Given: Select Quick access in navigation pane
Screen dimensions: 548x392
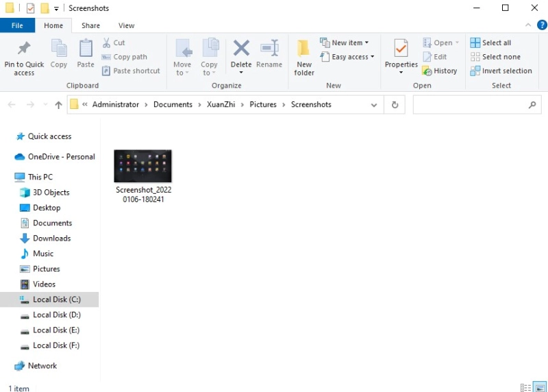Looking at the screenshot, I should pos(44,136).
